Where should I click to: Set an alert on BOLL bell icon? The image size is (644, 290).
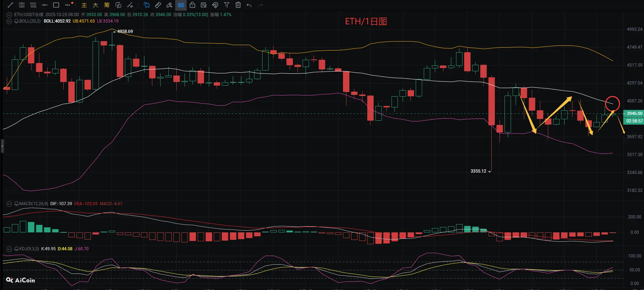(x=16, y=21)
